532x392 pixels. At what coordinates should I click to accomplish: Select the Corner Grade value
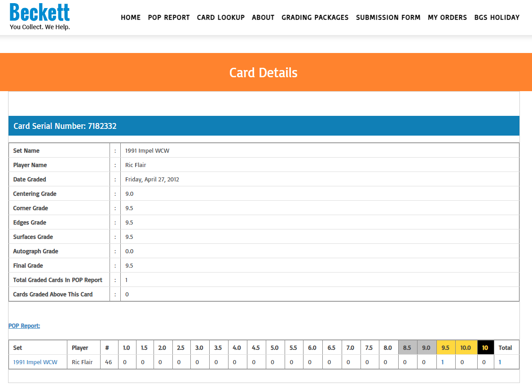pyautogui.click(x=129, y=208)
